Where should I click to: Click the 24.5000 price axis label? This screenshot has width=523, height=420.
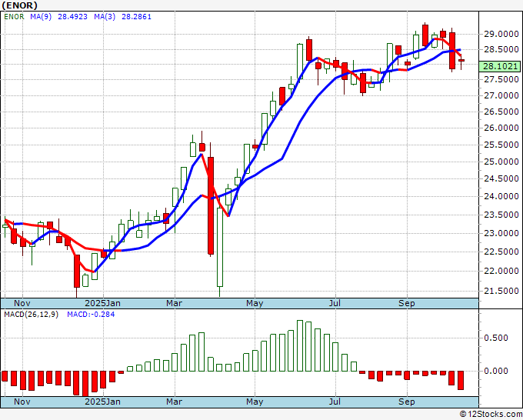[501, 178]
